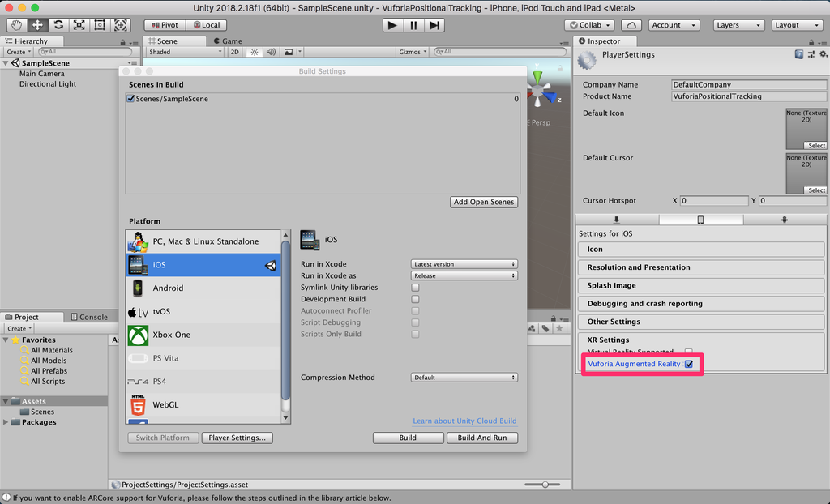Open the Inspector preset sliders icon
Viewport: 830px width, 504px height.
click(811, 54)
